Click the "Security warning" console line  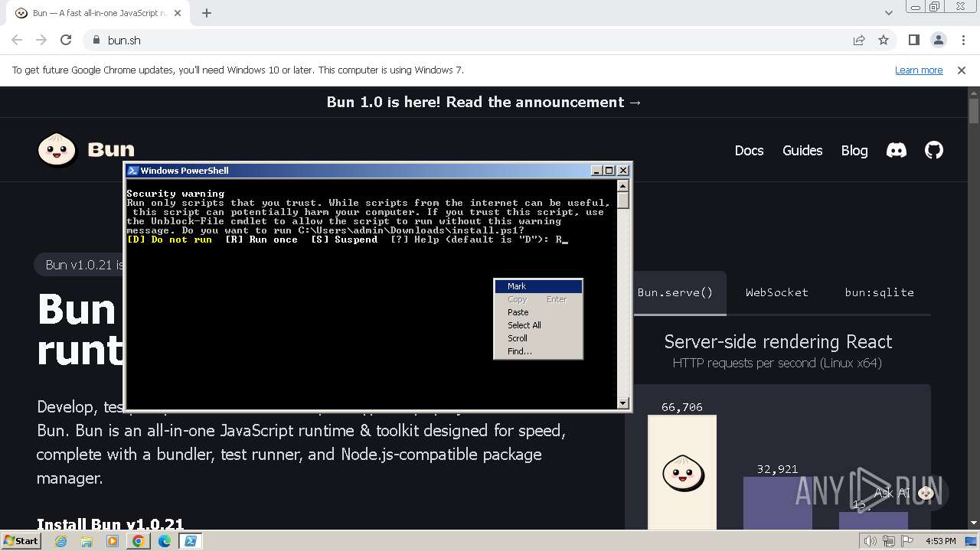pos(175,194)
